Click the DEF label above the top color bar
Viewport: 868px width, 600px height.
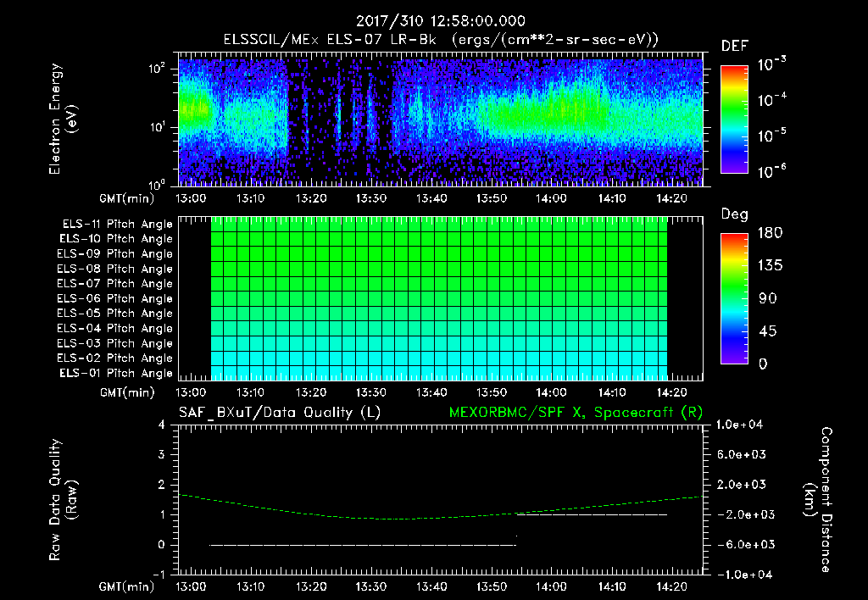click(x=735, y=46)
